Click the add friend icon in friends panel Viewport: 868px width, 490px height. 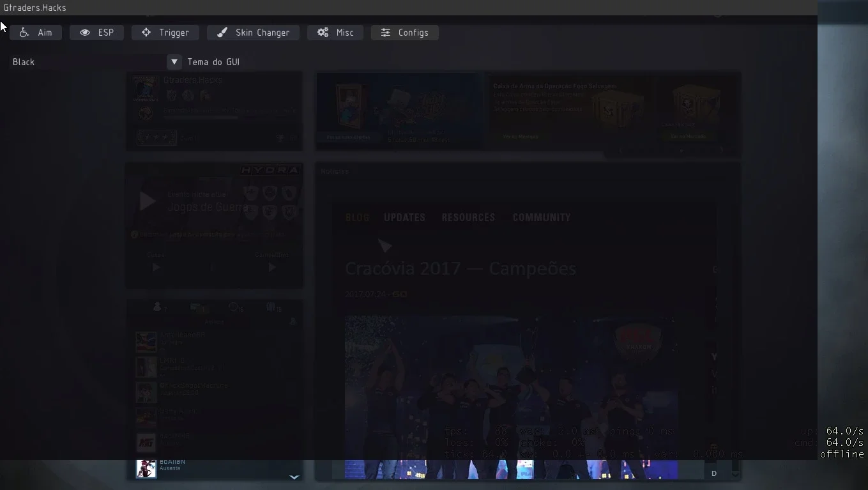[x=293, y=321]
